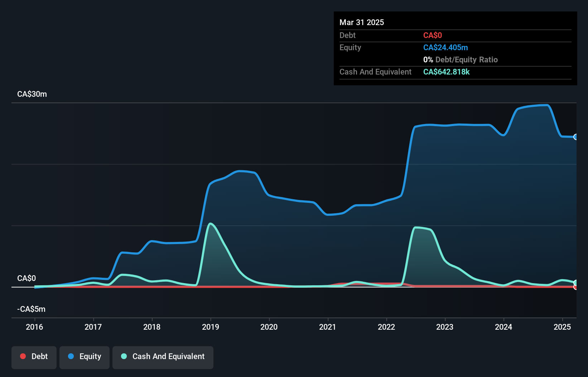
Task: Toggle the Debt series legend button
Action: tap(34, 357)
